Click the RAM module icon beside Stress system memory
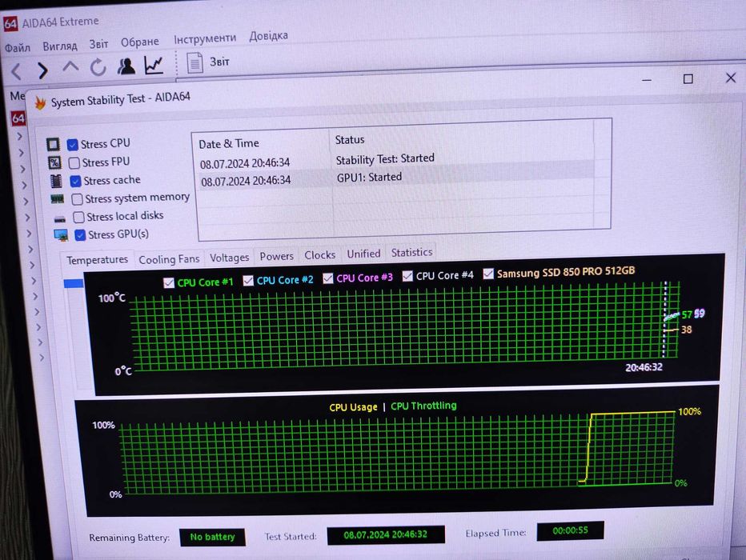Viewport: 746px width, 560px height. [58, 198]
